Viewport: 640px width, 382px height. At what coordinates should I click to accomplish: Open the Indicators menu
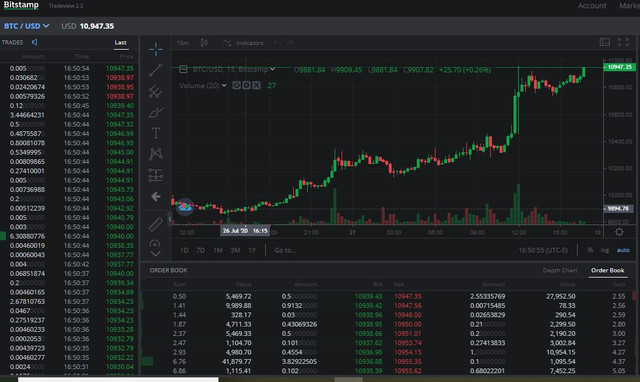pyautogui.click(x=249, y=43)
